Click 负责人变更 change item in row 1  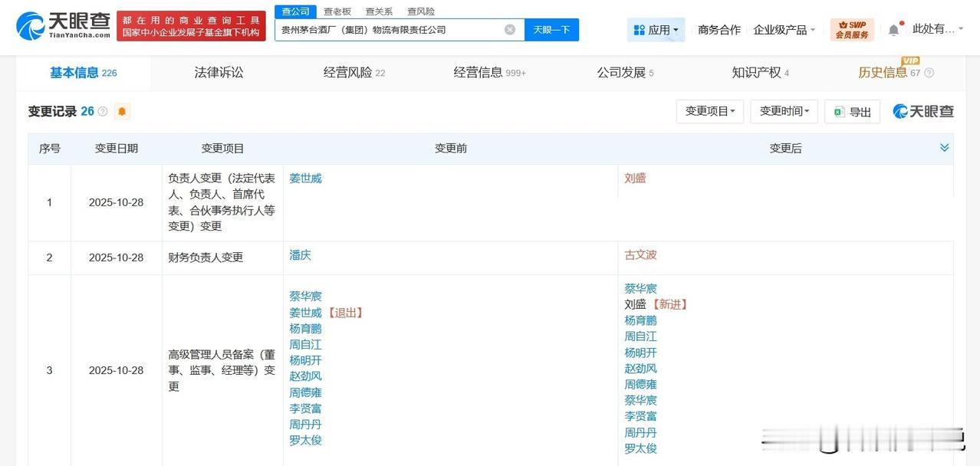coord(222,202)
